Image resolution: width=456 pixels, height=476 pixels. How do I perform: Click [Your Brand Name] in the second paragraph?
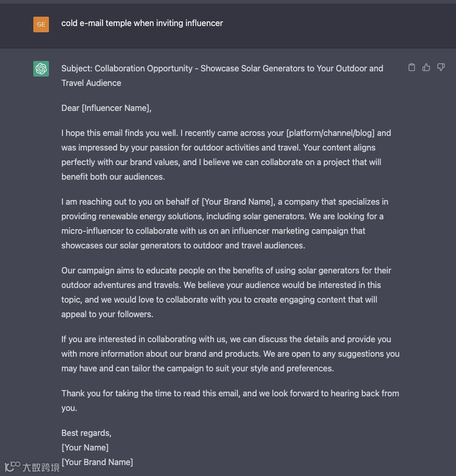pos(238,202)
